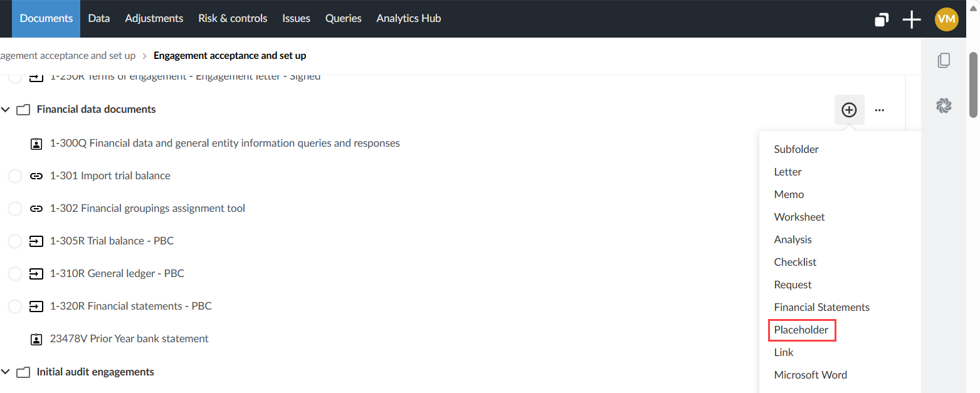980x393 pixels.
Task: Click the Initial audit engagements folder title
Action: (x=95, y=372)
